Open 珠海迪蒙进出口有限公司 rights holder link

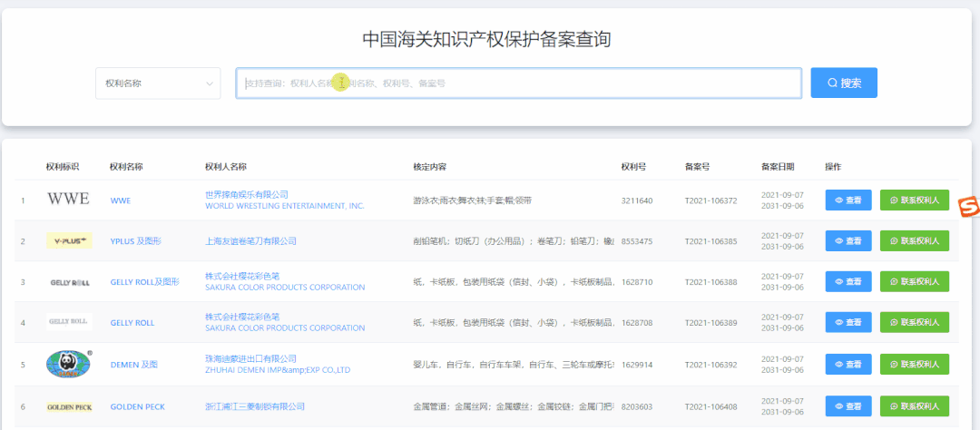(250, 358)
